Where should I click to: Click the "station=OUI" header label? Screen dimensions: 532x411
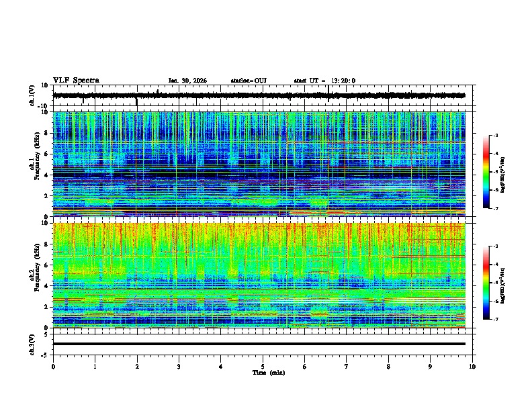coord(249,81)
